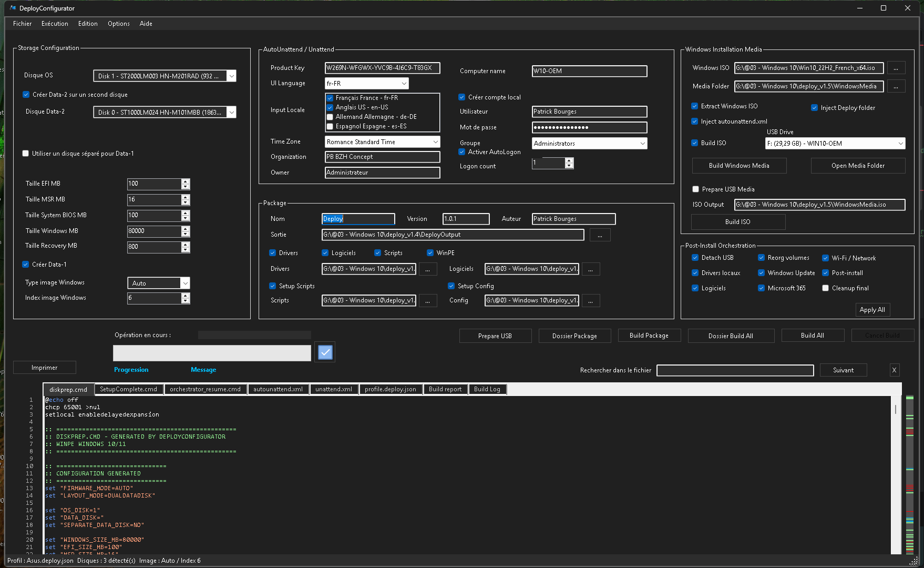Click the blue checkmark button beside progress bar

point(325,352)
